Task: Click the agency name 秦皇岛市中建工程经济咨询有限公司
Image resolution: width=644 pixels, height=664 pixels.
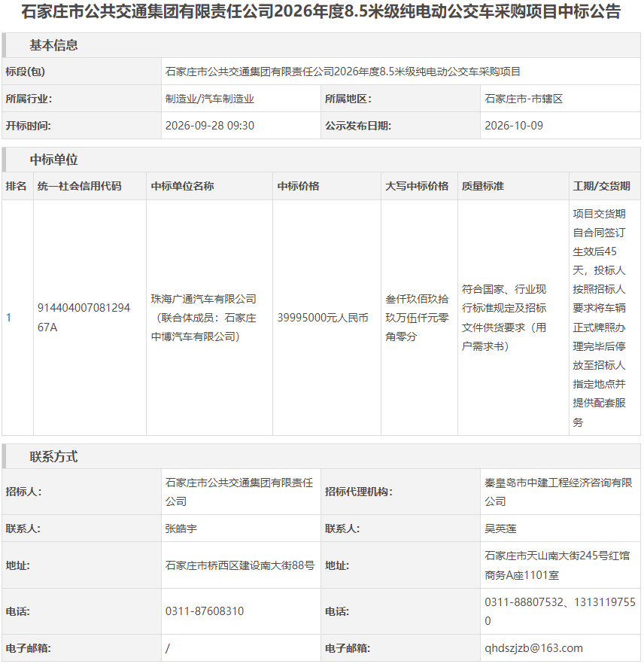Action: (558, 492)
